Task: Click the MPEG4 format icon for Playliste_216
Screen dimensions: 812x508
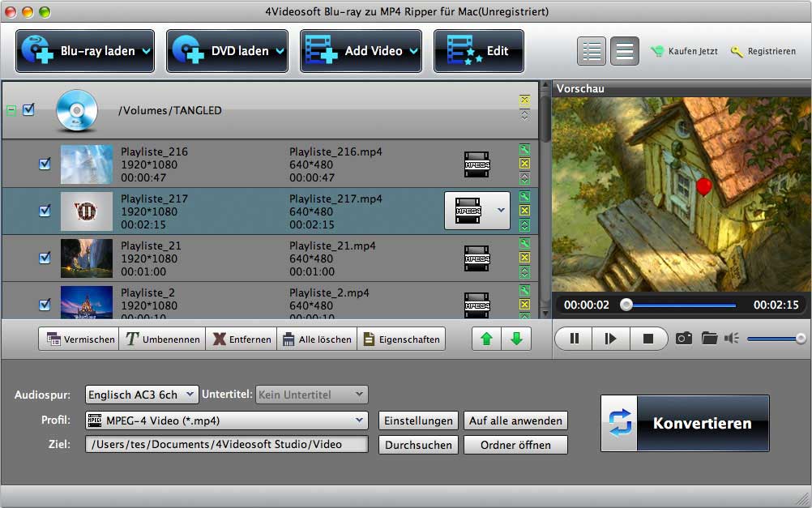Action: tap(477, 164)
